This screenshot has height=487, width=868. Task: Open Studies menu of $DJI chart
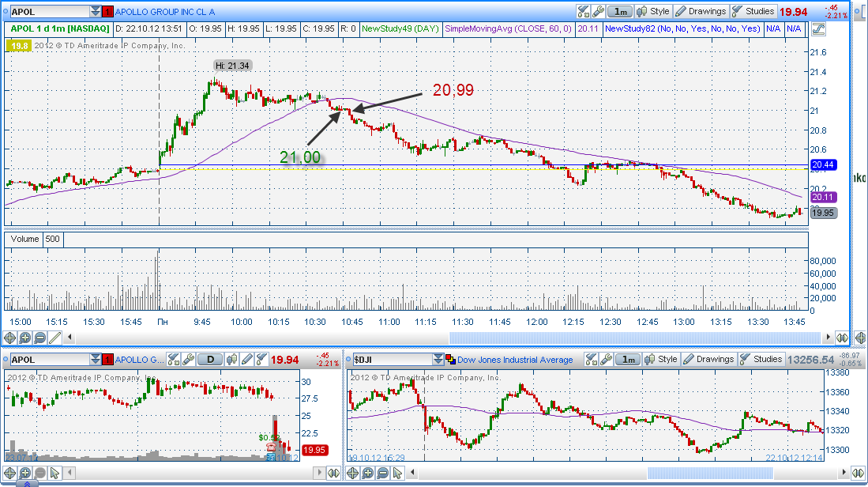[761, 360]
